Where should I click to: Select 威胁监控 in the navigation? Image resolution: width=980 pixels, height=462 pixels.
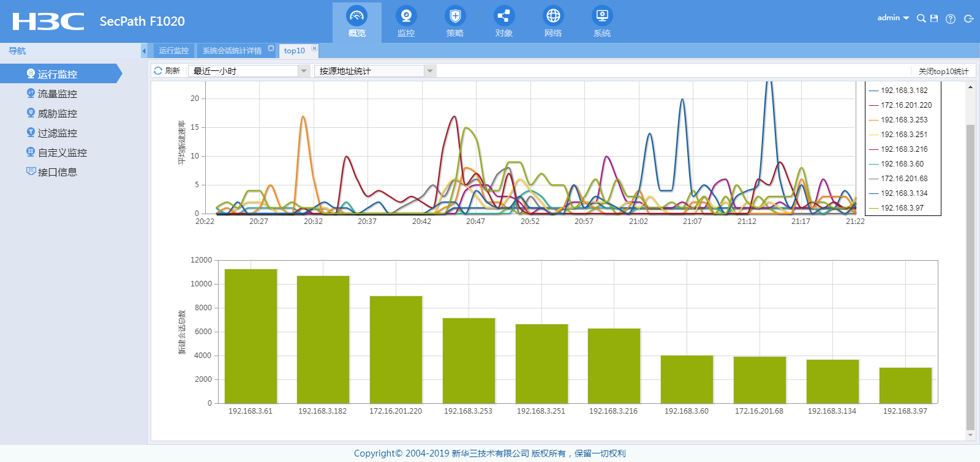58,113
